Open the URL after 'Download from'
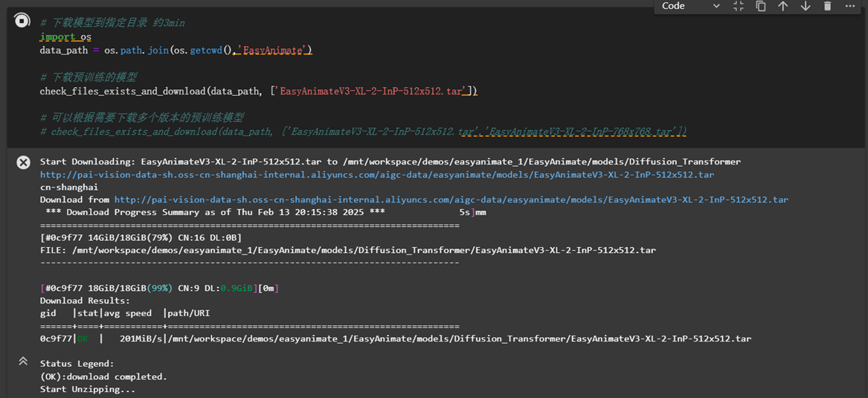Screen dimensions: 868x398 pyautogui.click(x=451, y=199)
